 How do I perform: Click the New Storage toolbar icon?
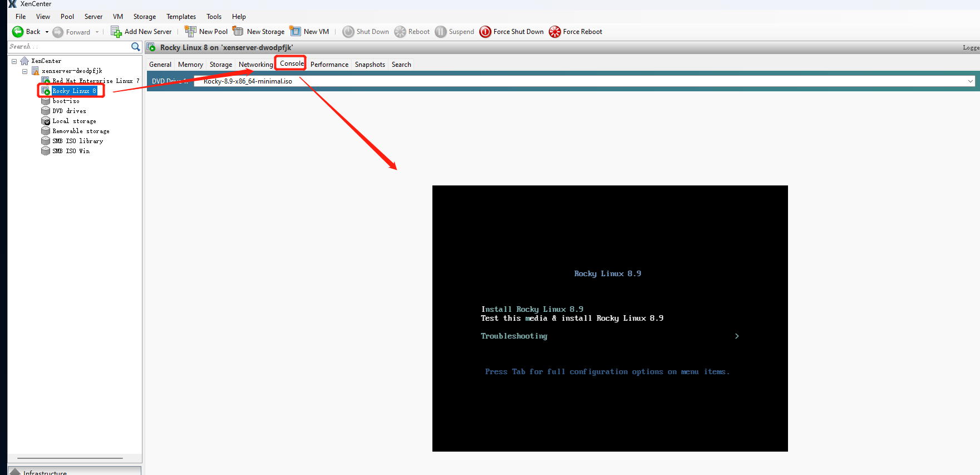pyautogui.click(x=238, y=32)
